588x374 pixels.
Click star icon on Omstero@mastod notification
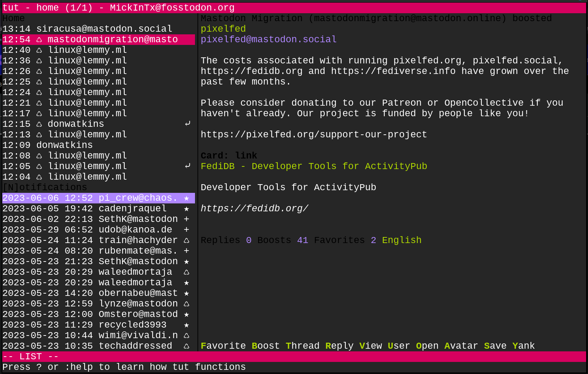coord(186,314)
